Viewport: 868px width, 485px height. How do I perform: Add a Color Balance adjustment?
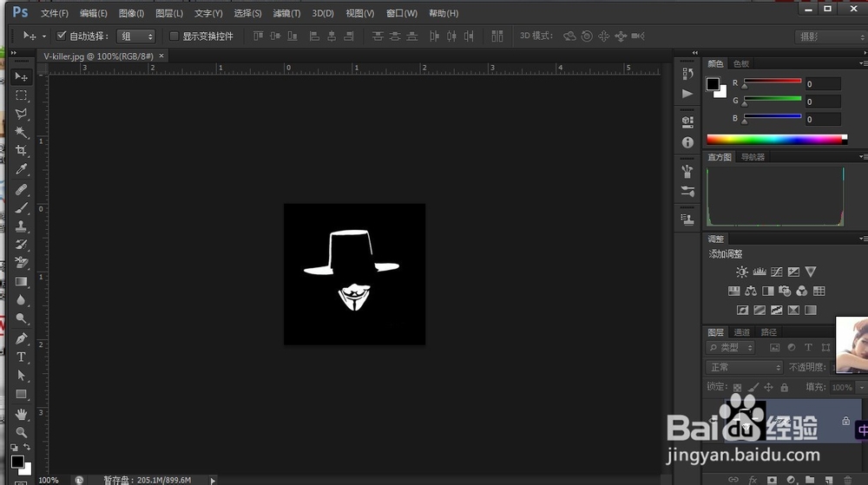[751, 291]
